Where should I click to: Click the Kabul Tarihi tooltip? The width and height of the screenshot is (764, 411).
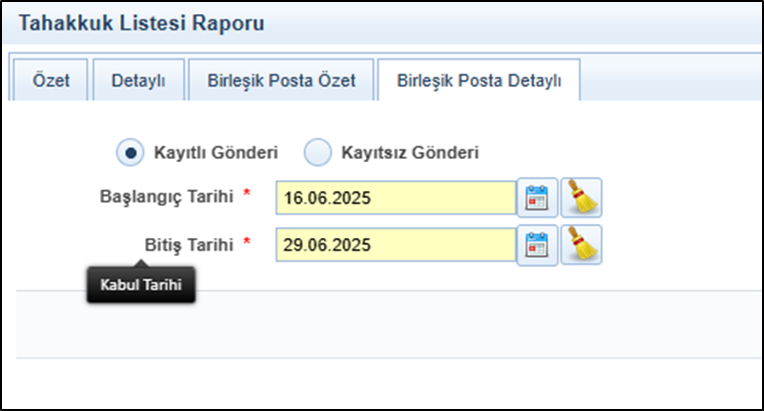pyautogui.click(x=141, y=285)
